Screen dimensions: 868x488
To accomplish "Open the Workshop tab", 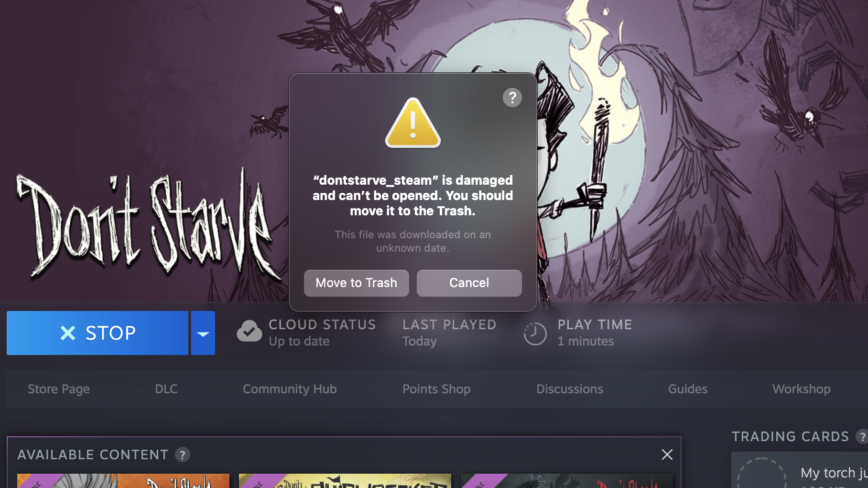I will 802,389.
